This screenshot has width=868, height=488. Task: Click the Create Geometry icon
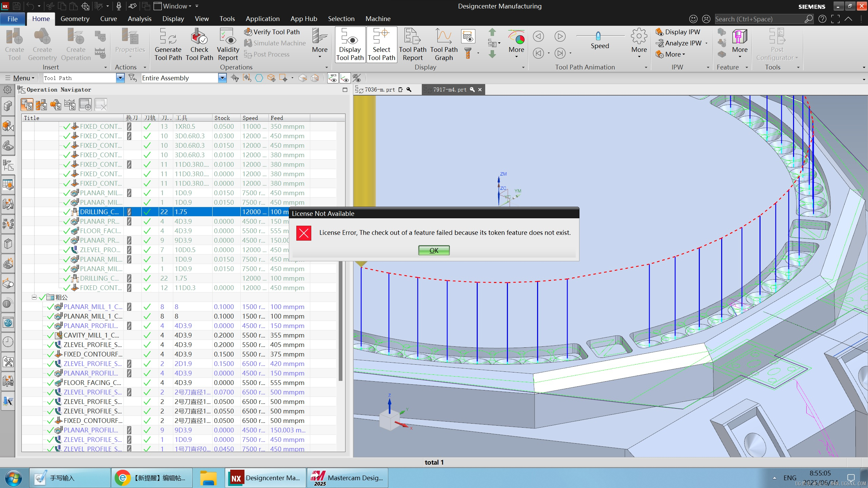(x=42, y=45)
